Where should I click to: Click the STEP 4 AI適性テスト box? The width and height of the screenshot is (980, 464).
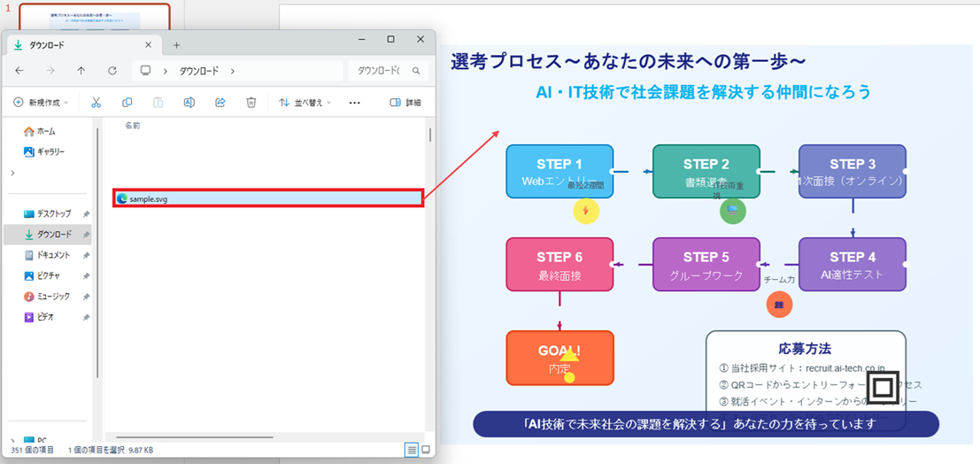[853, 265]
